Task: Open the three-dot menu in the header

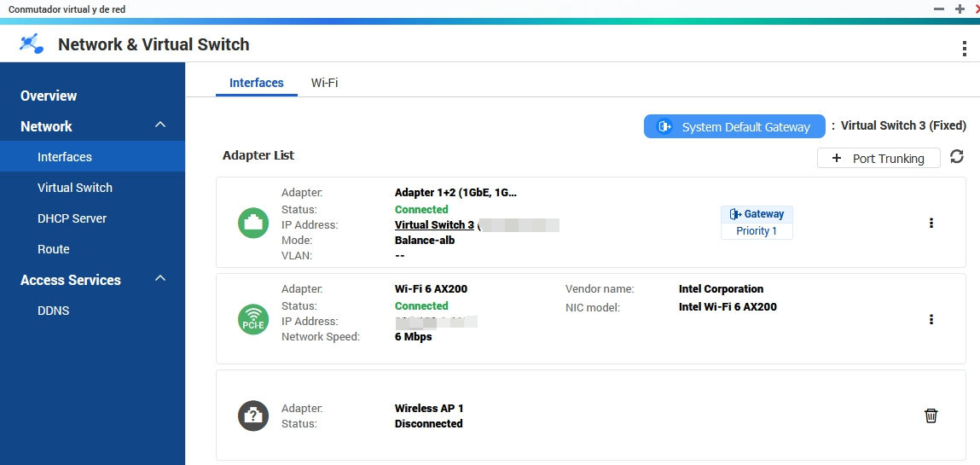Action: point(964,49)
